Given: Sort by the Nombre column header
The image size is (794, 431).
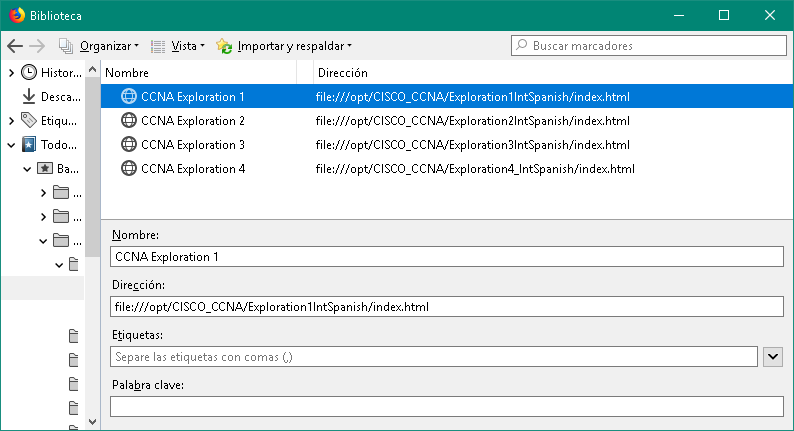Looking at the screenshot, I should click(x=198, y=72).
